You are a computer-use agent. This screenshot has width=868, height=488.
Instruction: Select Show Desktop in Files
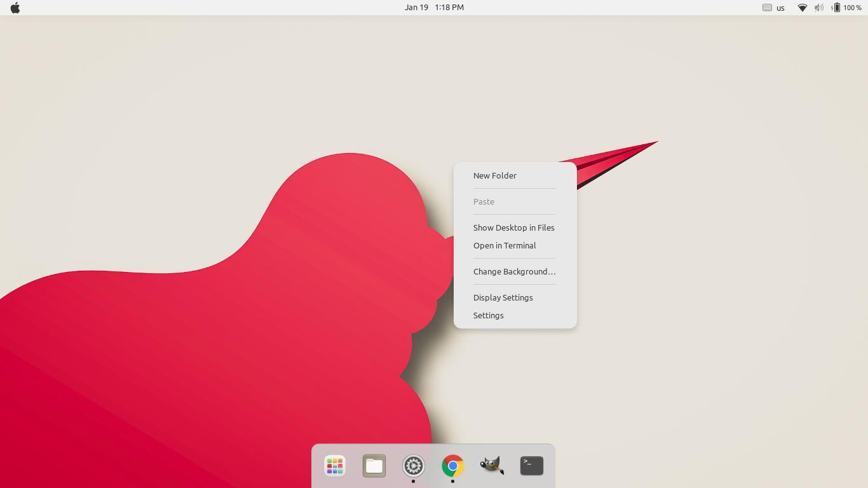[513, 227]
